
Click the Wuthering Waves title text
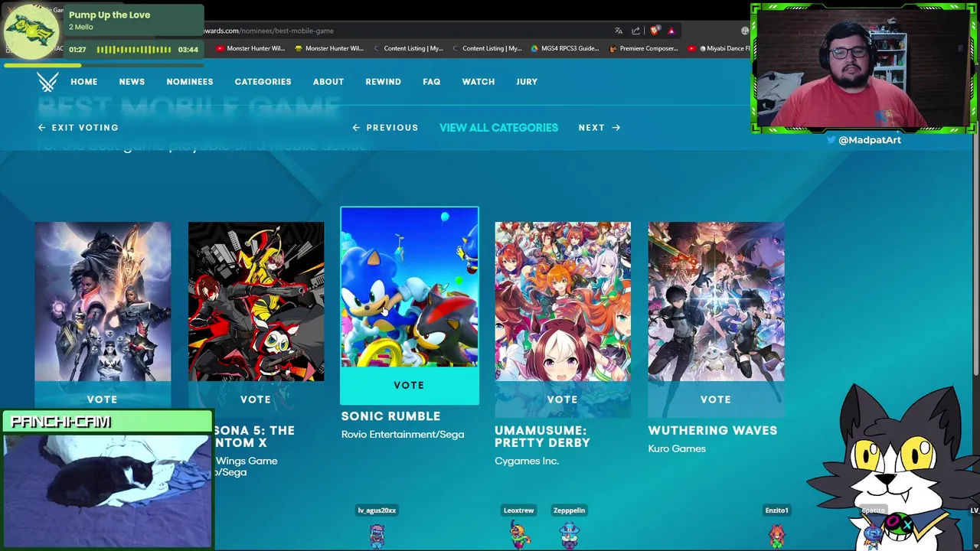[x=713, y=431]
